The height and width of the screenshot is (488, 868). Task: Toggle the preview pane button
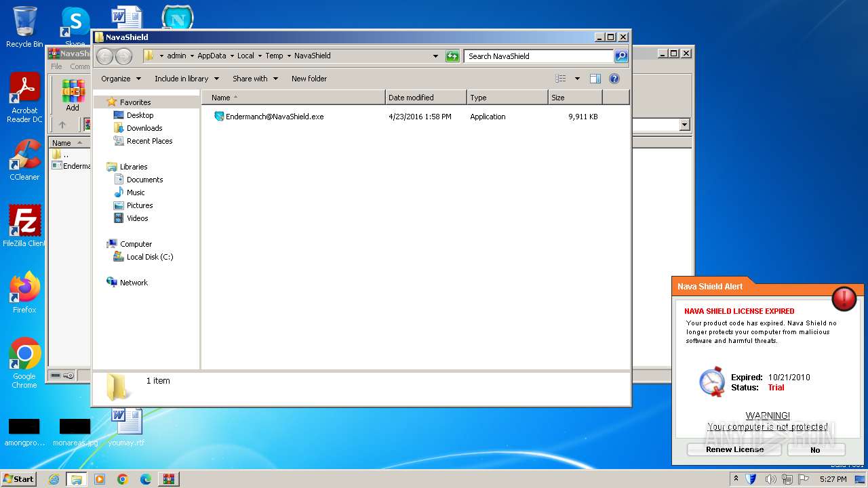595,79
